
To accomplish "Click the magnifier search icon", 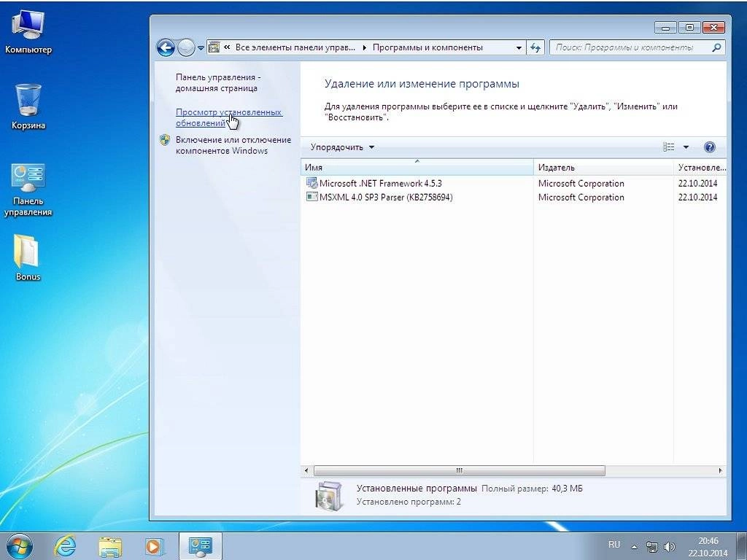I will pyautogui.click(x=716, y=47).
